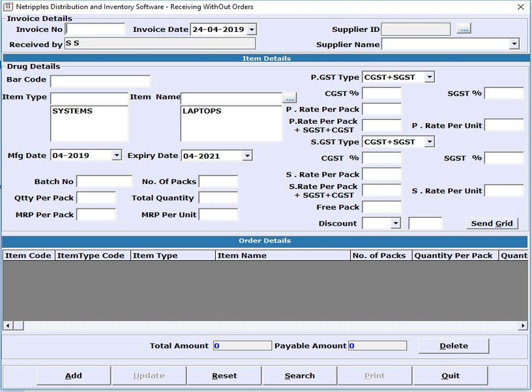This screenshot has width=532, height=392.
Task: Click the greyed-out Update button
Action: point(149,376)
